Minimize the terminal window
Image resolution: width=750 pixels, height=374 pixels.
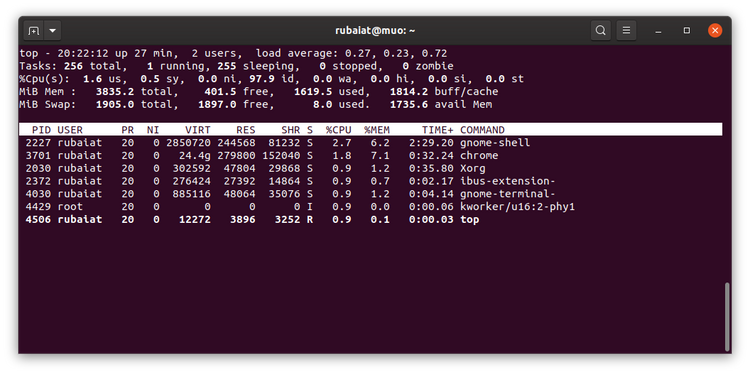(x=659, y=31)
